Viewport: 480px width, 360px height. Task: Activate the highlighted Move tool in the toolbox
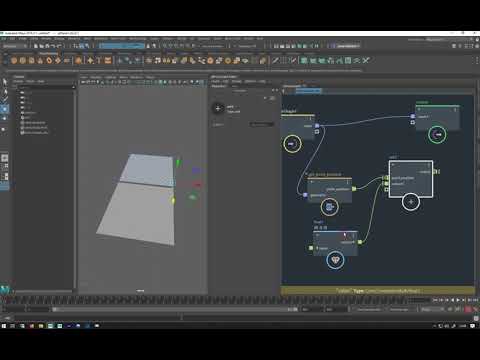click(x=5, y=109)
